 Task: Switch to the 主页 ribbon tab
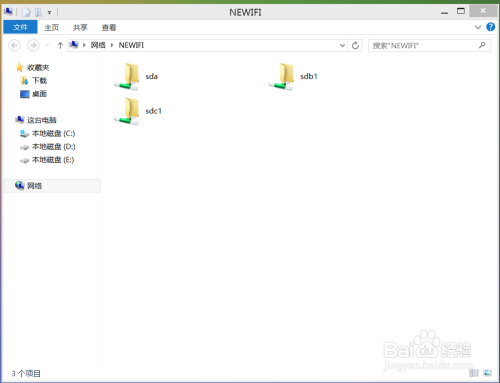point(52,27)
